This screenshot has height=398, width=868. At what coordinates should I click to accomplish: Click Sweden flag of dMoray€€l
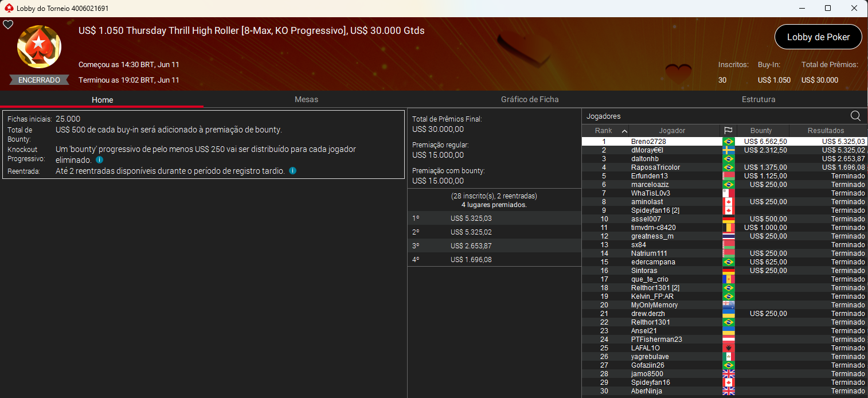(x=729, y=150)
